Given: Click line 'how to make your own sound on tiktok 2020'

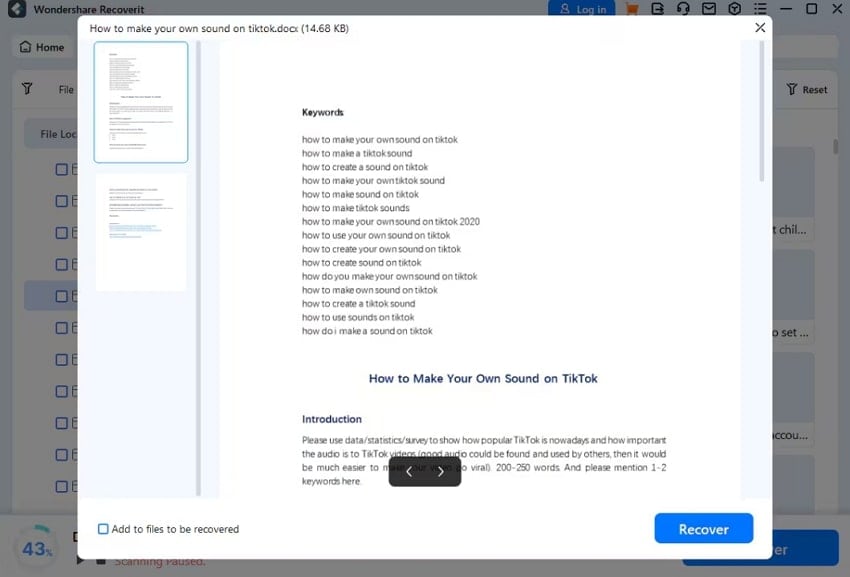Looking at the screenshot, I should (x=391, y=221).
